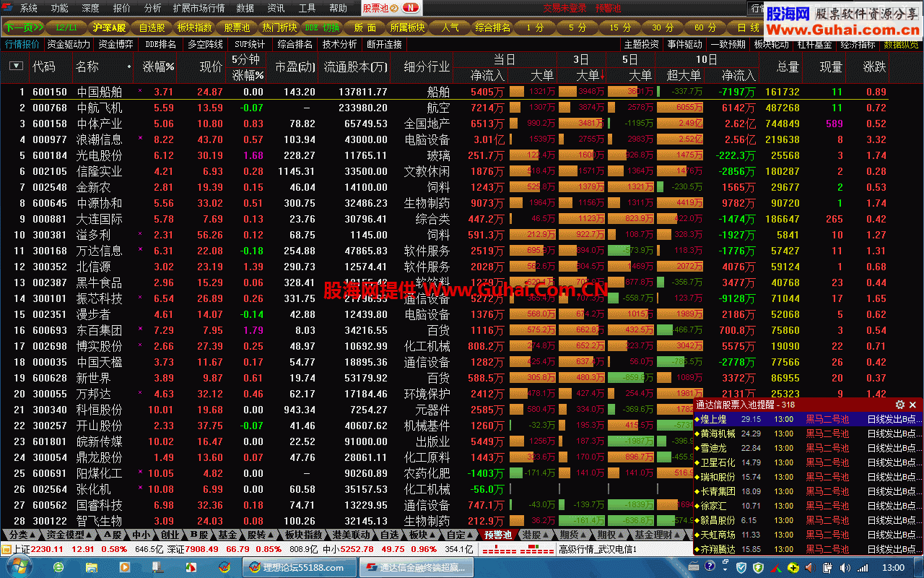The image size is (924, 578).
Task: Open the 功能 menu
Action: coord(60,8)
